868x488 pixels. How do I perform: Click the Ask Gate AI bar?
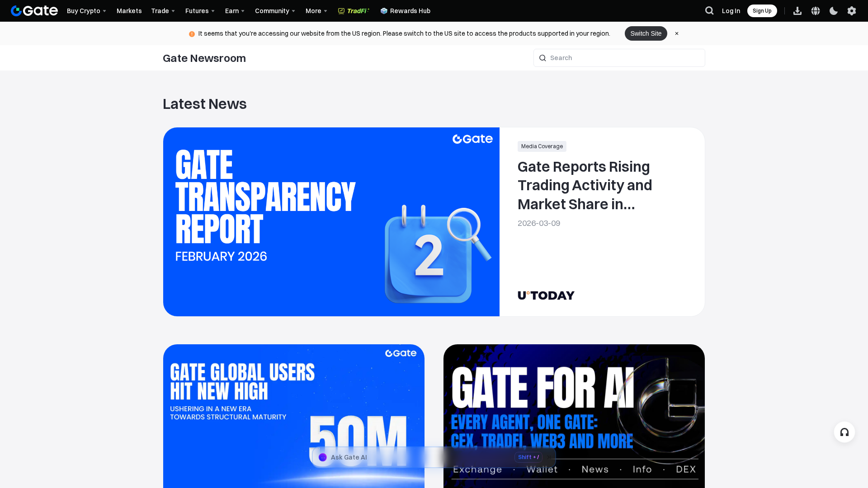(x=407, y=457)
